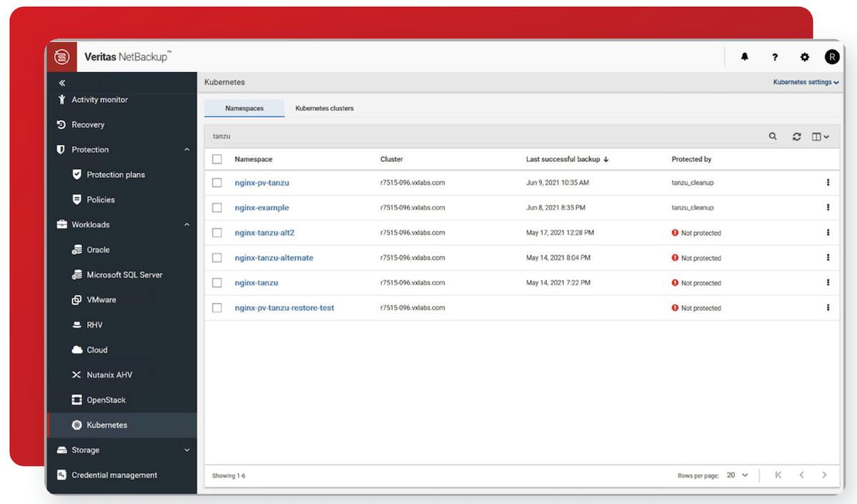Open the nginx-example namespace link
Image resolution: width=857 pixels, height=504 pixels.
(262, 208)
